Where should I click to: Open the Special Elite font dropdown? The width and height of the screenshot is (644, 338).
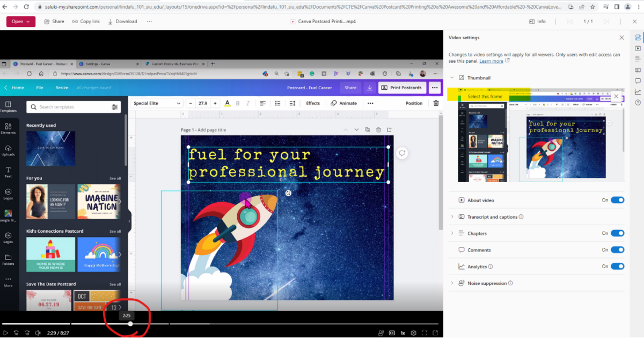click(x=156, y=103)
